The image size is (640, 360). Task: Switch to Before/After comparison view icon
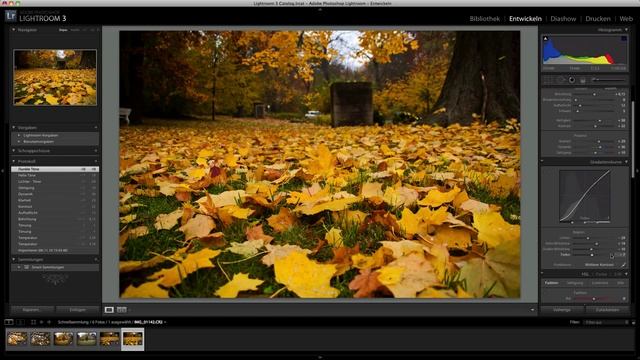click(x=122, y=310)
